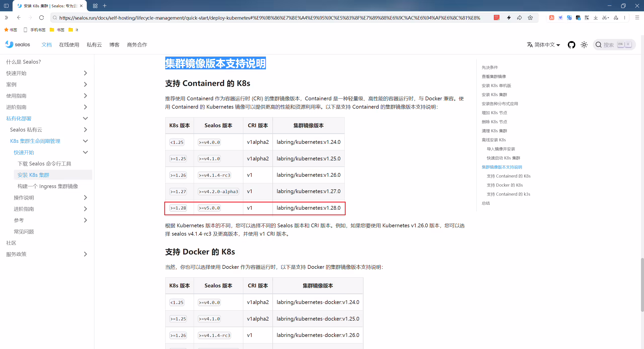Click the search box in the navbar

coord(614,45)
